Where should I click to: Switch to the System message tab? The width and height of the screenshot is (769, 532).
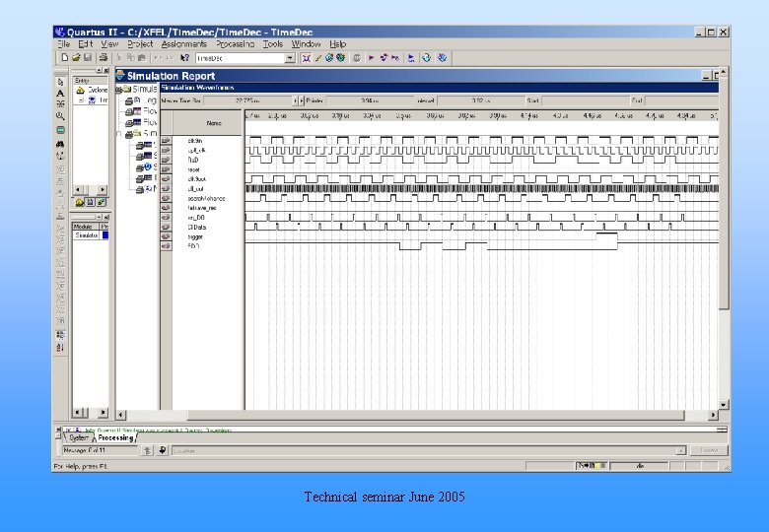point(79,438)
